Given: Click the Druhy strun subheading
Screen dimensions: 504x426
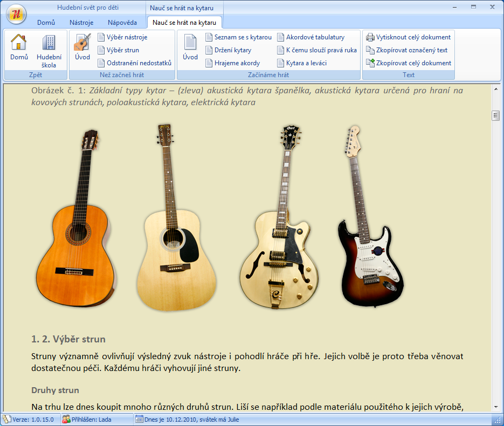Looking at the screenshot, I should [x=56, y=390].
